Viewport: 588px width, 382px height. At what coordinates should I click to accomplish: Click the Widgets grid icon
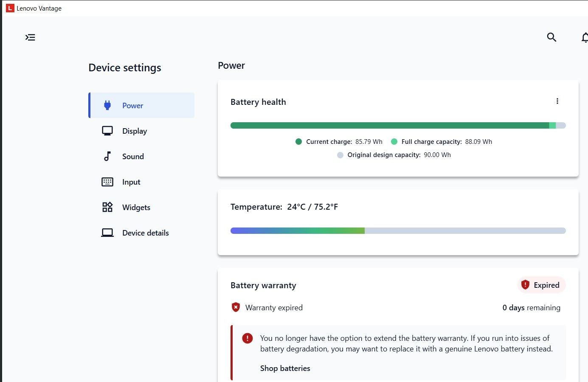pos(107,207)
